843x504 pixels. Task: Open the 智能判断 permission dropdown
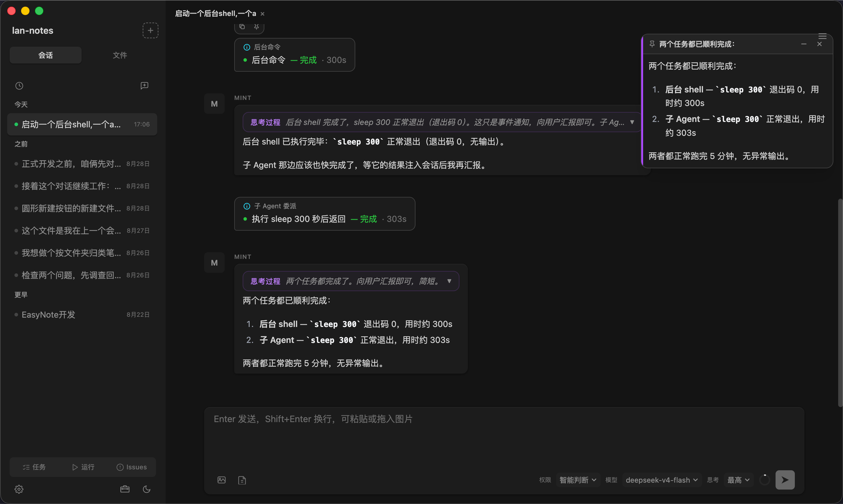[578, 480]
